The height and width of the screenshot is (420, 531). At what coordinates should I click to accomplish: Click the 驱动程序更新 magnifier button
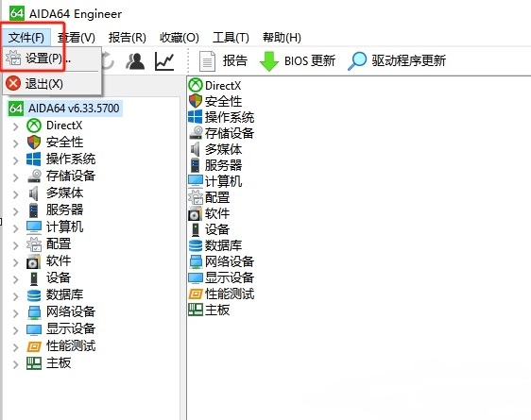[397, 61]
